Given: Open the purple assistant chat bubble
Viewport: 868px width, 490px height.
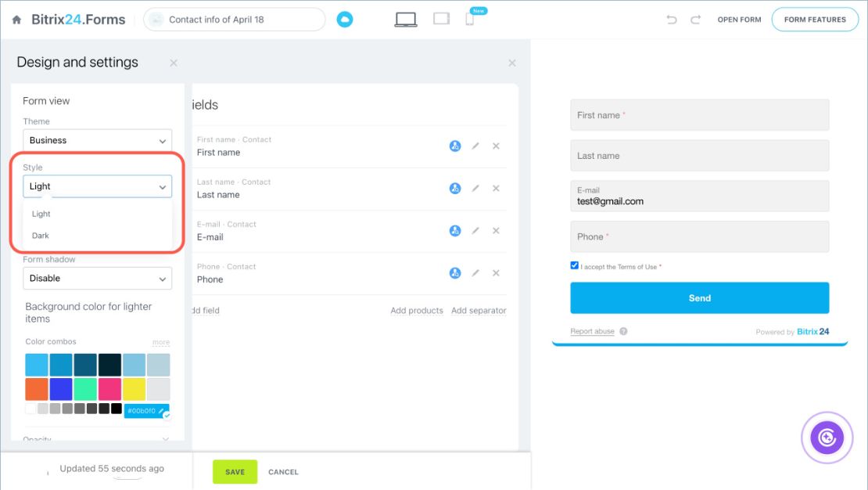Looking at the screenshot, I should [x=827, y=438].
